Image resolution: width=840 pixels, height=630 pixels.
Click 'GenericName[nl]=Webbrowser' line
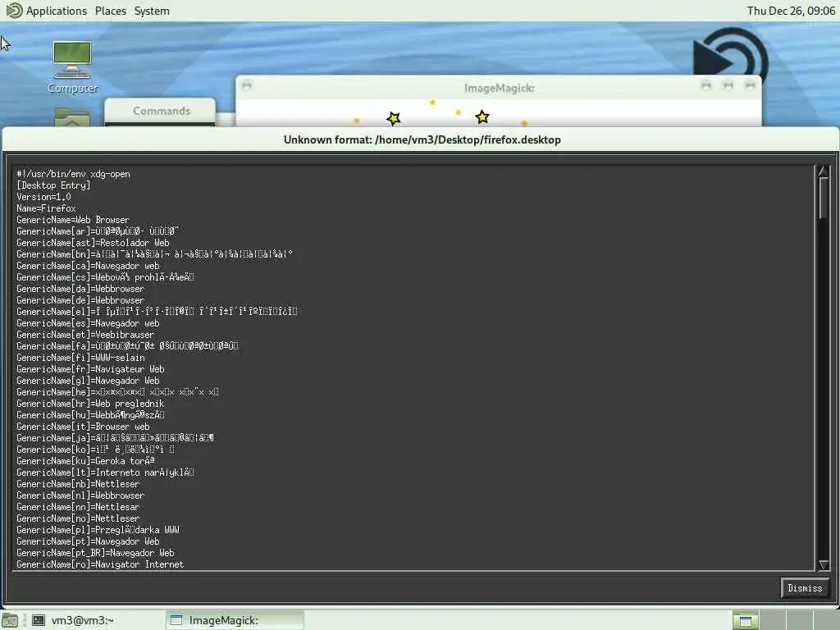[x=80, y=495]
